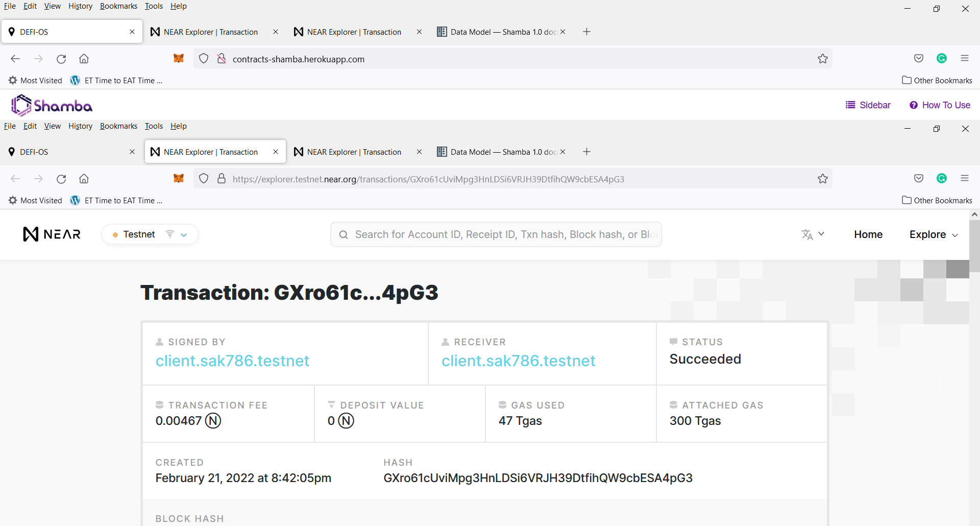Save Shamba page to Pocket
Screen dimensions: 980x526
coord(919,58)
